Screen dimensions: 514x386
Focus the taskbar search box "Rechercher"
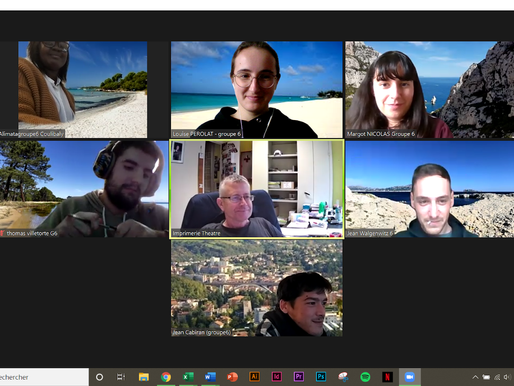tap(44, 377)
